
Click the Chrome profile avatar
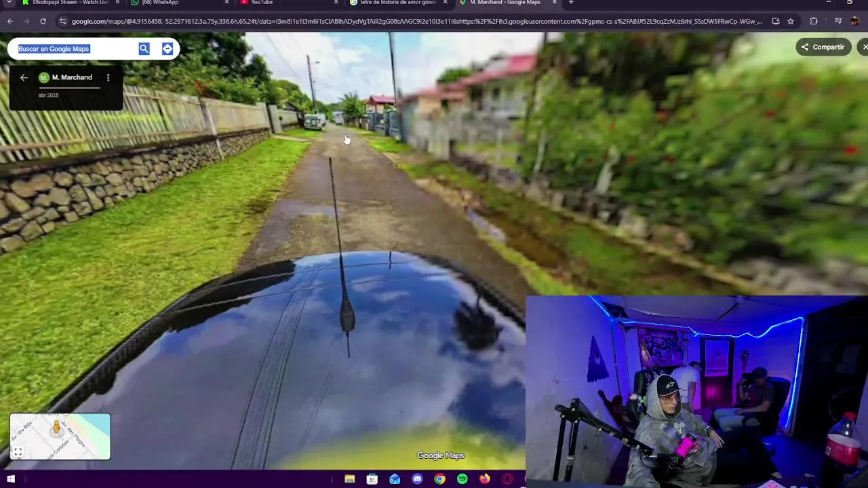854,21
